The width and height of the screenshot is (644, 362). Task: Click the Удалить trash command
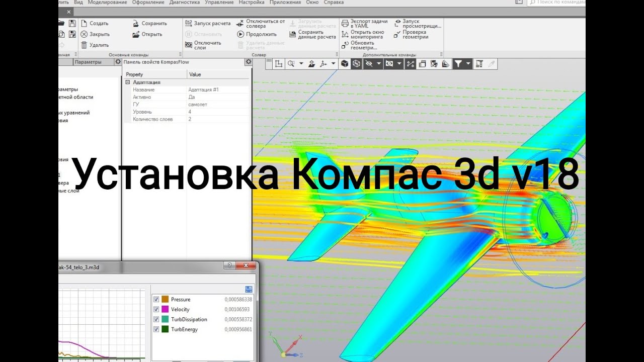(x=95, y=45)
